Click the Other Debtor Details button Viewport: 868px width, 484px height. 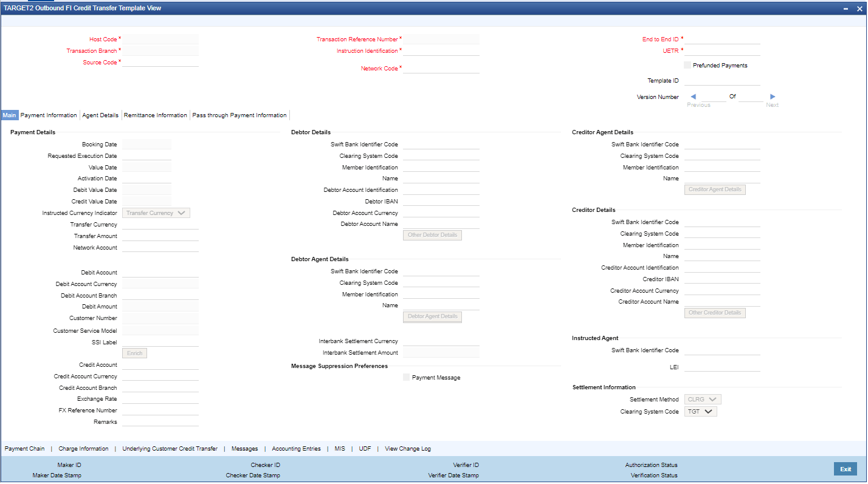pyautogui.click(x=432, y=235)
